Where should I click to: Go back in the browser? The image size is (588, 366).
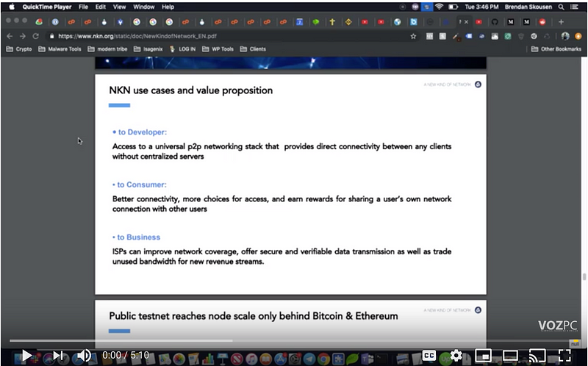tap(10, 36)
